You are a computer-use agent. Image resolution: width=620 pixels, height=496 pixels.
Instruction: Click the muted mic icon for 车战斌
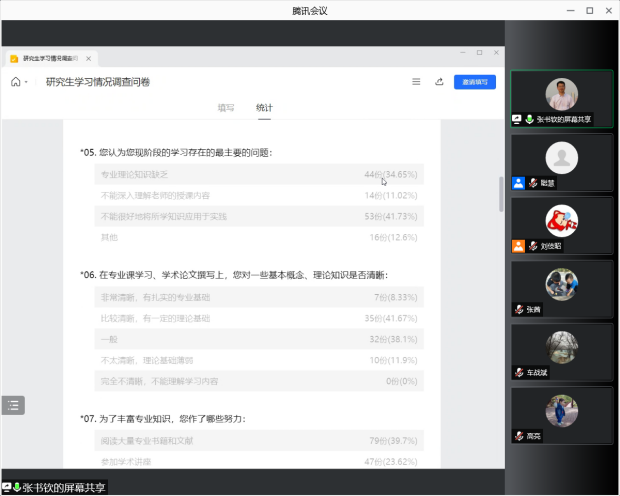click(x=520, y=372)
